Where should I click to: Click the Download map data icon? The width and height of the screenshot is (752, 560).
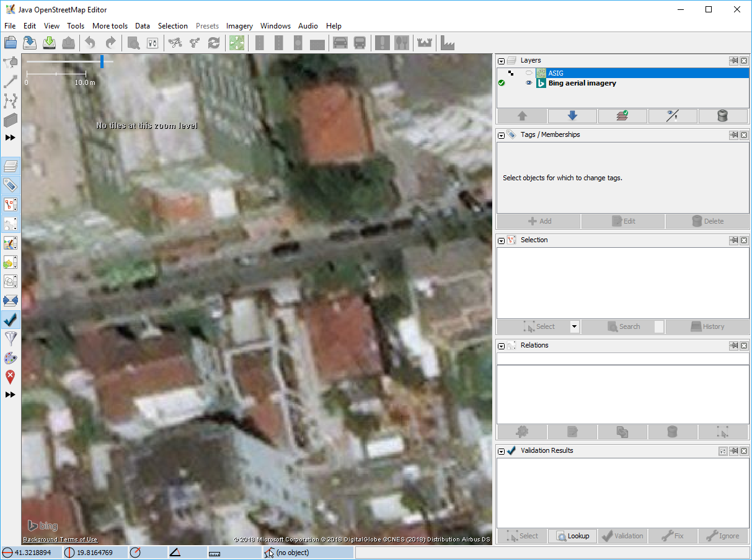tap(50, 43)
